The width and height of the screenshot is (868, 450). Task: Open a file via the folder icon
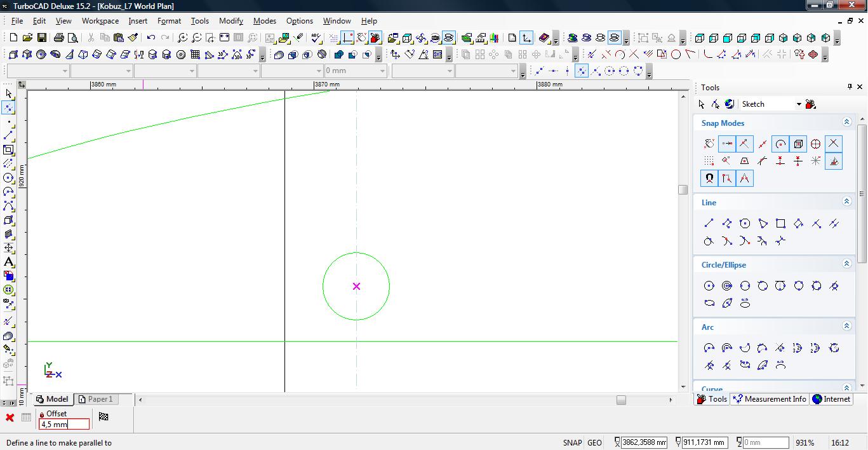(27, 38)
